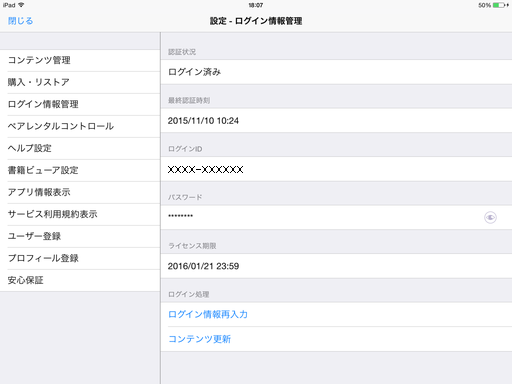
Task: Click the ログイン処理 section label
Action: 188,294
